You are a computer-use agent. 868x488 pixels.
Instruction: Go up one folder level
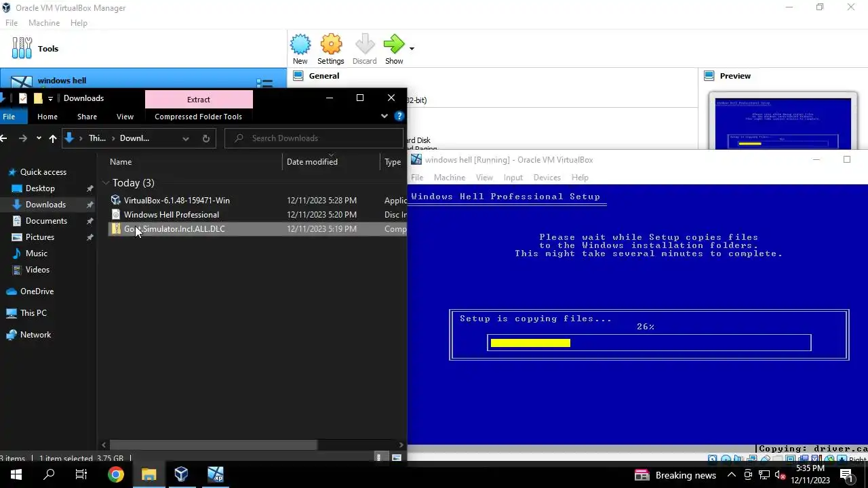(53, 138)
